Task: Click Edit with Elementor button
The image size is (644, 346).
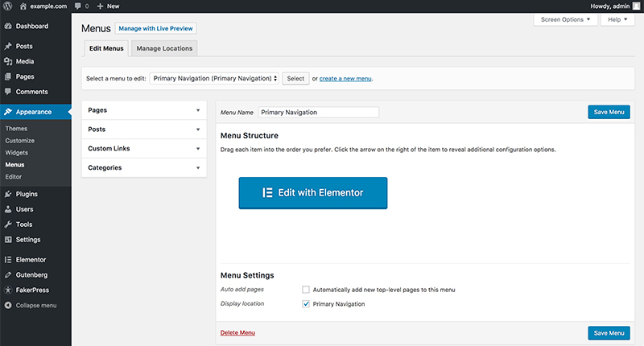Action: (x=313, y=193)
